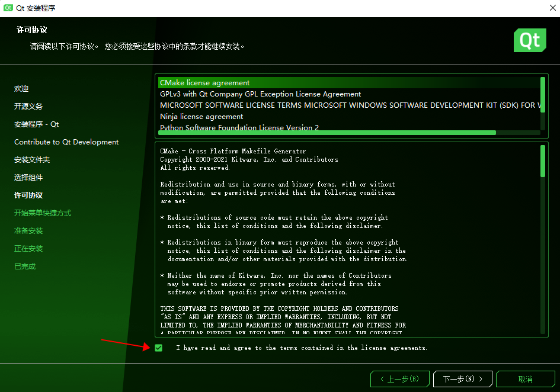Go back with 上一步(B) button
Image resolution: width=560 pixels, height=392 pixels.
[x=399, y=379]
